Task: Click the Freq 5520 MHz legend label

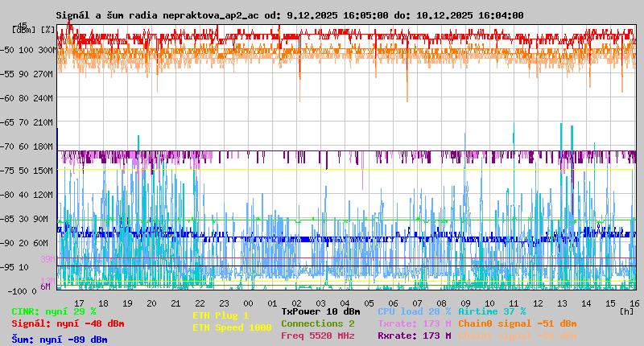Action: pos(317,336)
